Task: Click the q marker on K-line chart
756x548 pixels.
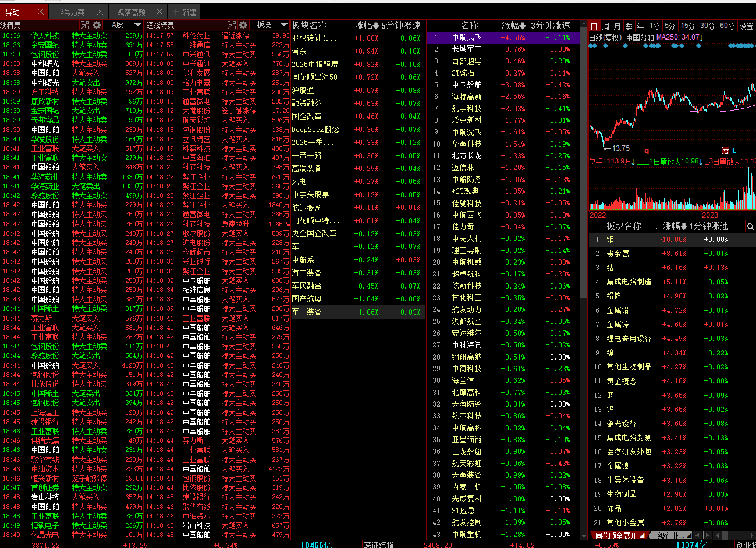Action: click(647, 150)
